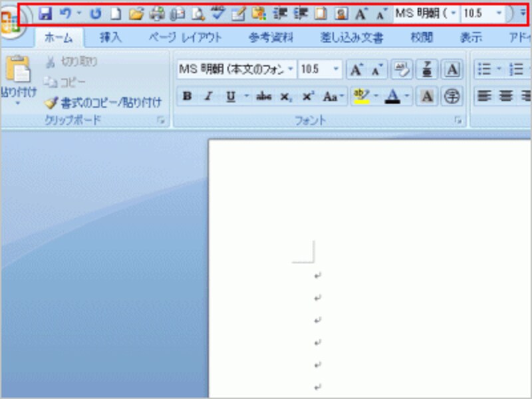
Task: Switch to the 校閲 tab
Action: [422, 37]
